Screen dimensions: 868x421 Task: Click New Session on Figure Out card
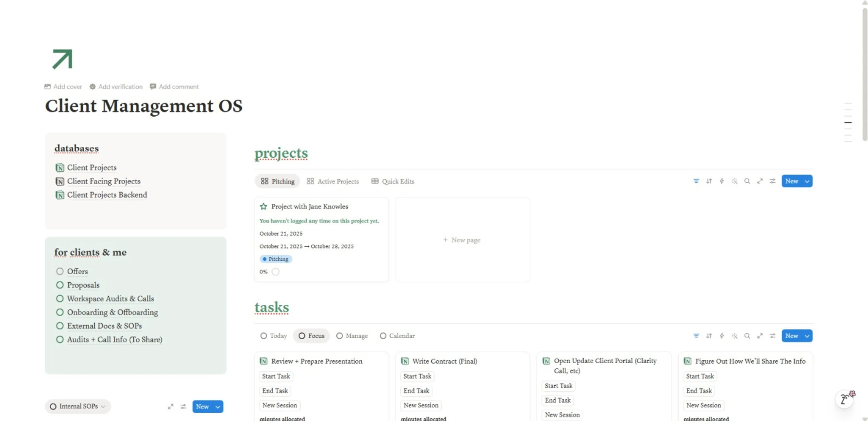point(703,405)
